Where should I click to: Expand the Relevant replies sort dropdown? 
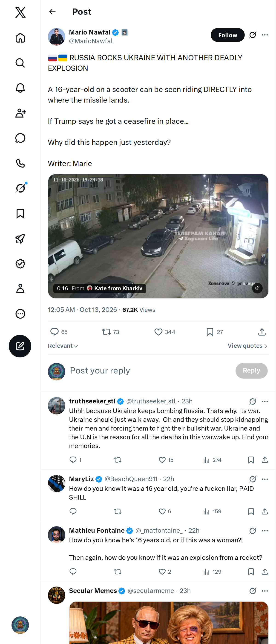pos(63,346)
